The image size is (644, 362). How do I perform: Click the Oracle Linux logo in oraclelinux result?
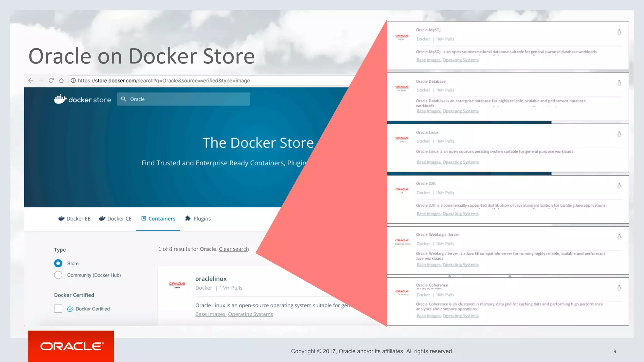click(x=177, y=285)
